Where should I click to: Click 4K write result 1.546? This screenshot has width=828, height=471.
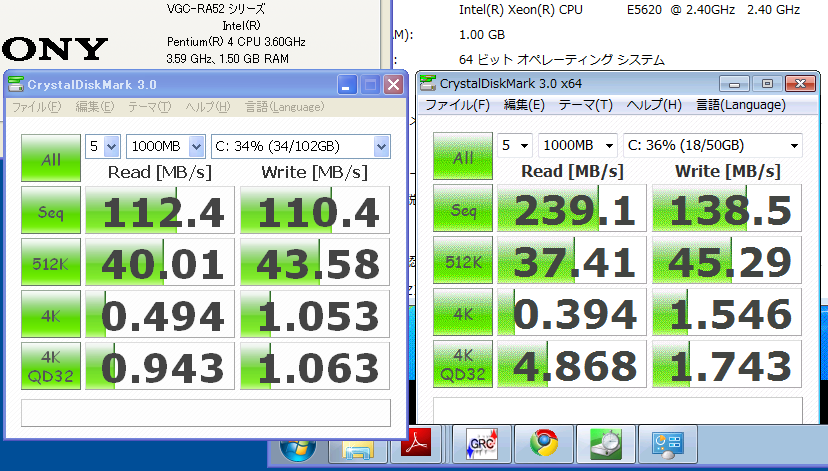[727, 312]
